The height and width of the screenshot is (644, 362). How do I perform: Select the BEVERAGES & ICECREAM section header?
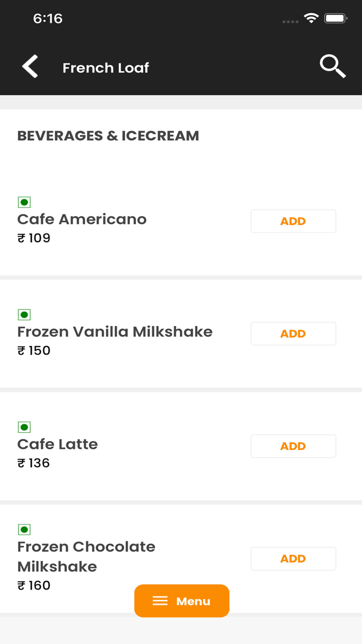(108, 136)
